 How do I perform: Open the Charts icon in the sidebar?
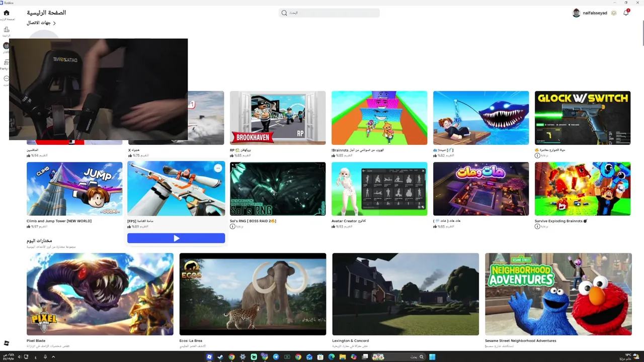point(6,29)
